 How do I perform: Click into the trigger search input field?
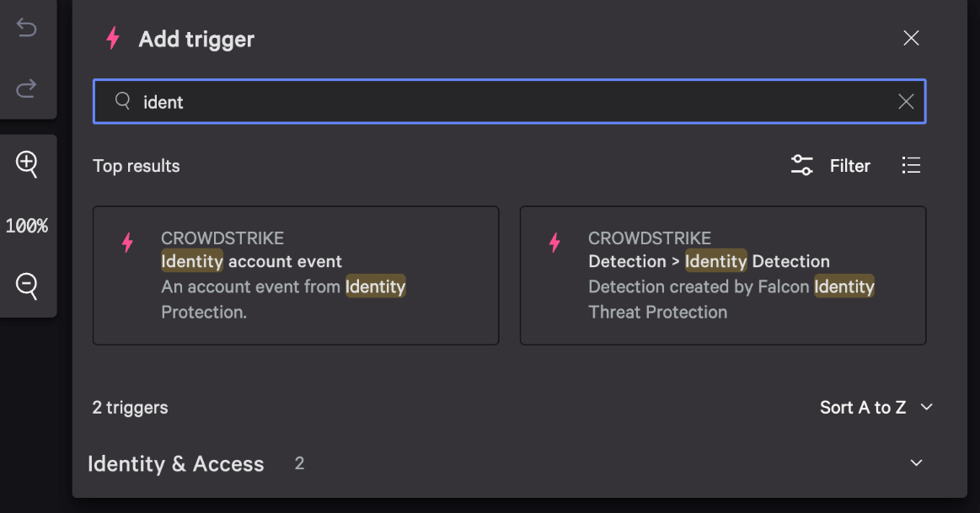pyautogui.click(x=506, y=102)
